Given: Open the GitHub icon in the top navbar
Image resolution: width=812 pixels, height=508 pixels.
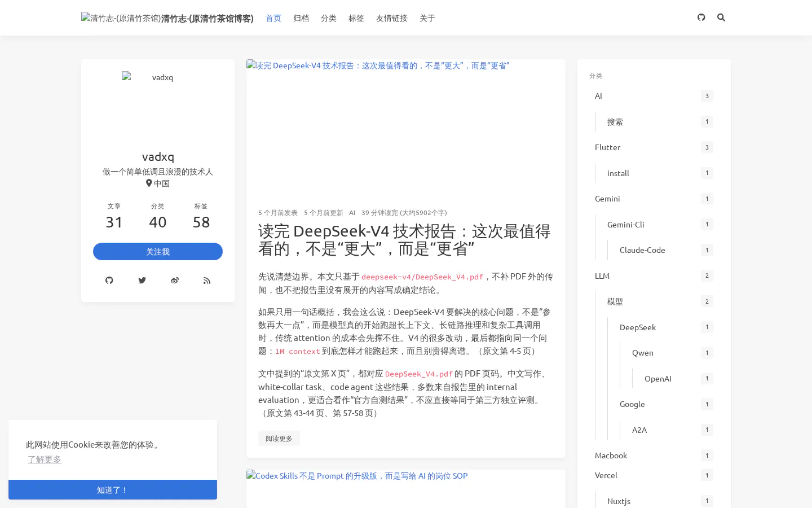Looking at the screenshot, I should pyautogui.click(x=701, y=17).
